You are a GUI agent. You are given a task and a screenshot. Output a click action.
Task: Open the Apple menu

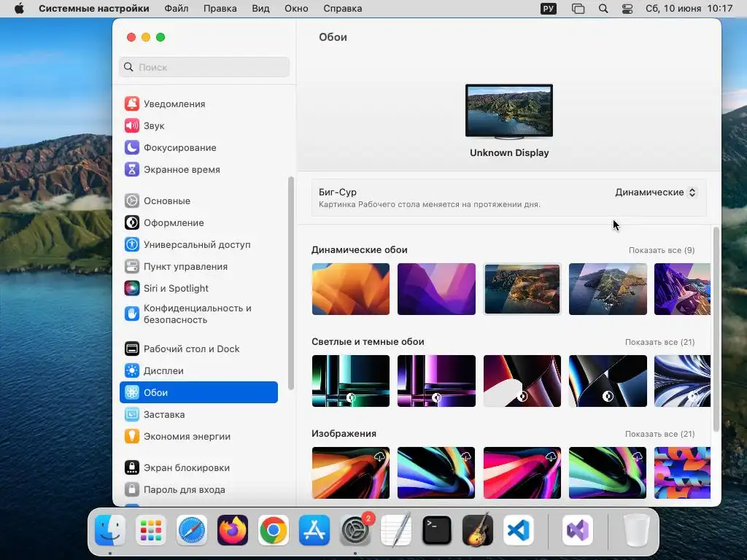pyautogui.click(x=19, y=9)
